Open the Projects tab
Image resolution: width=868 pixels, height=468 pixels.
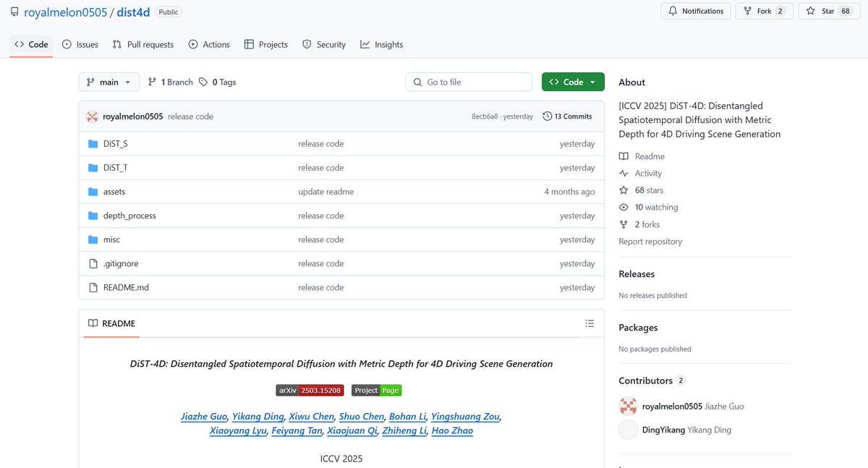266,44
